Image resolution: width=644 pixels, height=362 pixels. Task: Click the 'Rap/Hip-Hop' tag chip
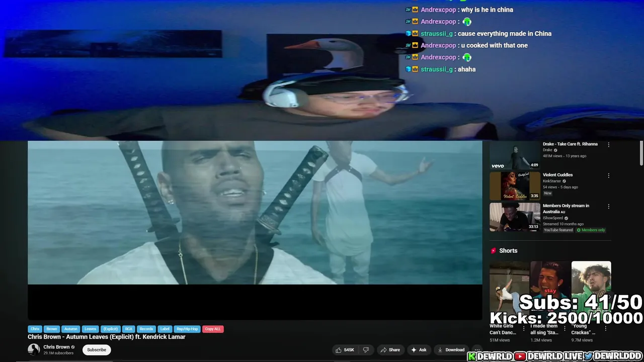187,329
